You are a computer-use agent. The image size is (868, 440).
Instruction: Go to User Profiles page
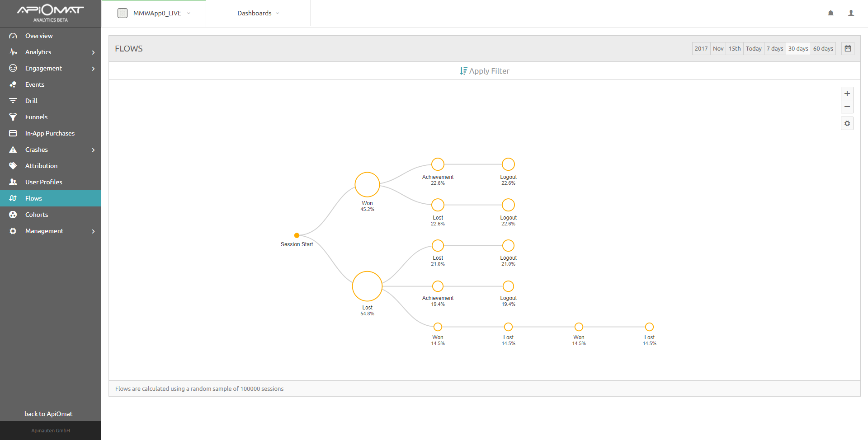pyautogui.click(x=43, y=182)
